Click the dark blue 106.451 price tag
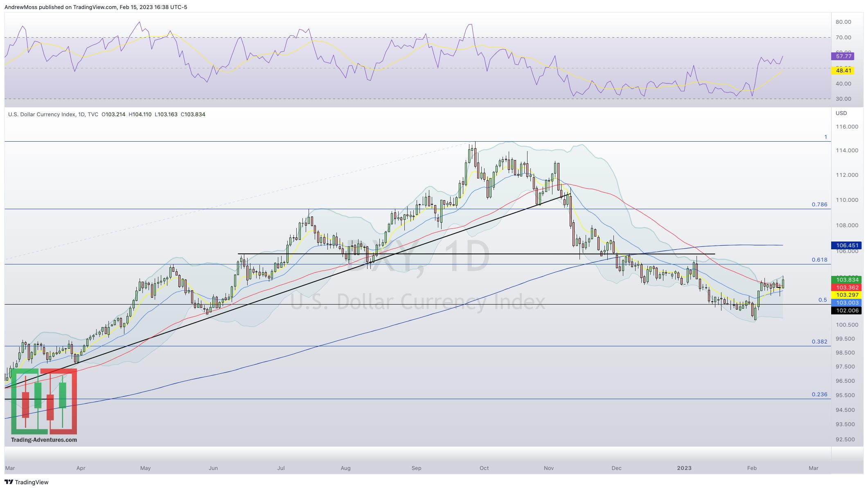This screenshot has height=490, width=868. pos(847,246)
